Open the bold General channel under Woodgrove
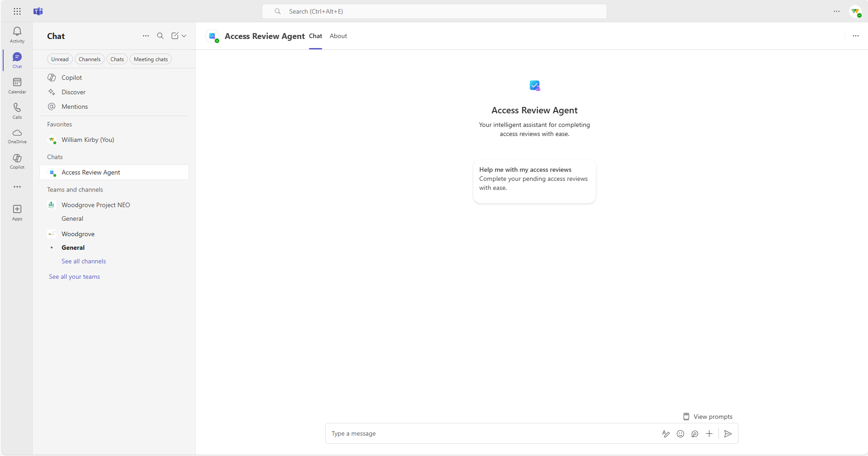The width and height of the screenshot is (868, 456). (114, 247)
